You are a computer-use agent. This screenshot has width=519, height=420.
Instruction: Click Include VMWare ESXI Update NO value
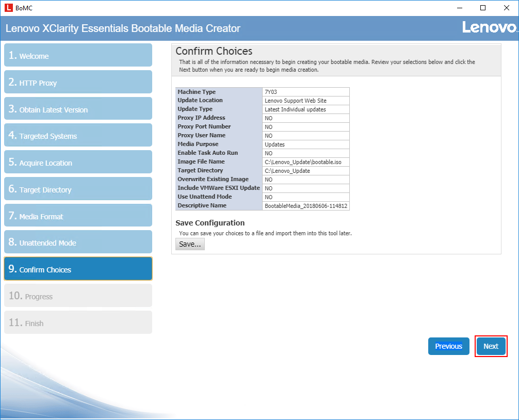coord(306,188)
